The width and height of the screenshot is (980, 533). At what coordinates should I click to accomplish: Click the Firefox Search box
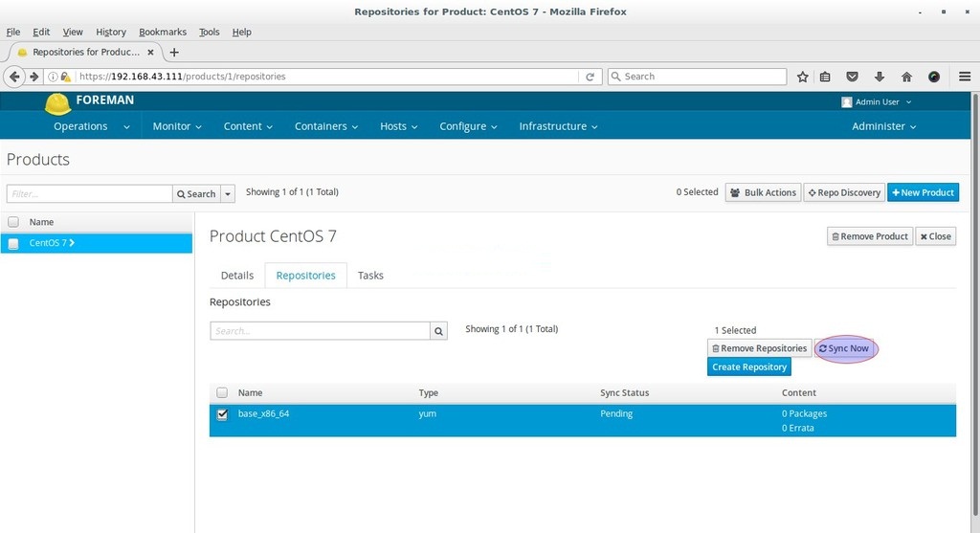(x=697, y=77)
